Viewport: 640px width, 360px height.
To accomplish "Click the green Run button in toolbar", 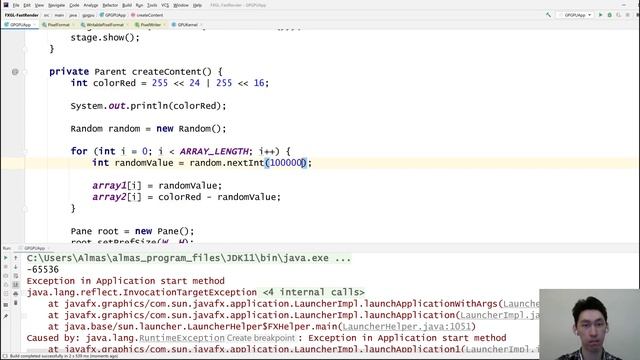I will pyautogui.click(x=600, y=15).
